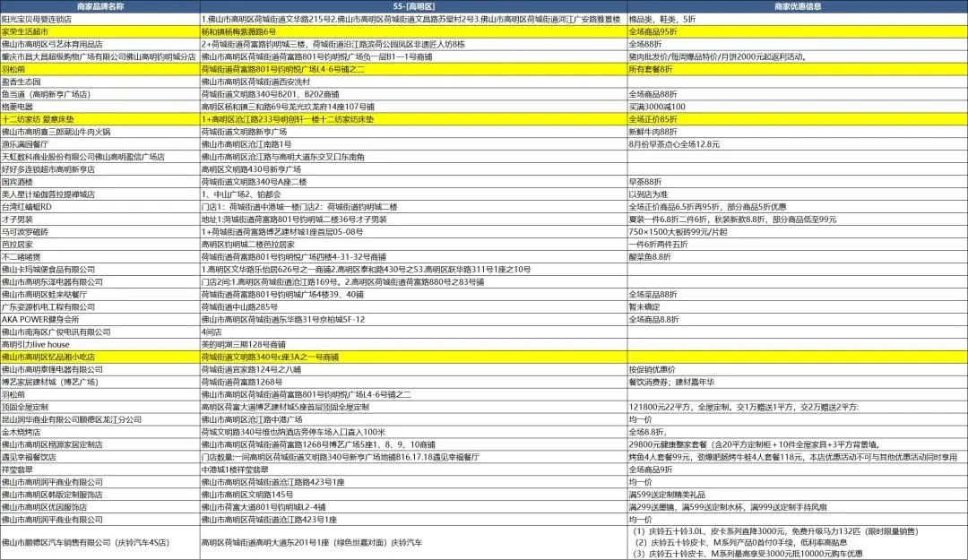This screenshot has height=560, width=968.
Task: Click the 餐饮消费券；建材嘉年华 cell
Action: coord(798,383)
